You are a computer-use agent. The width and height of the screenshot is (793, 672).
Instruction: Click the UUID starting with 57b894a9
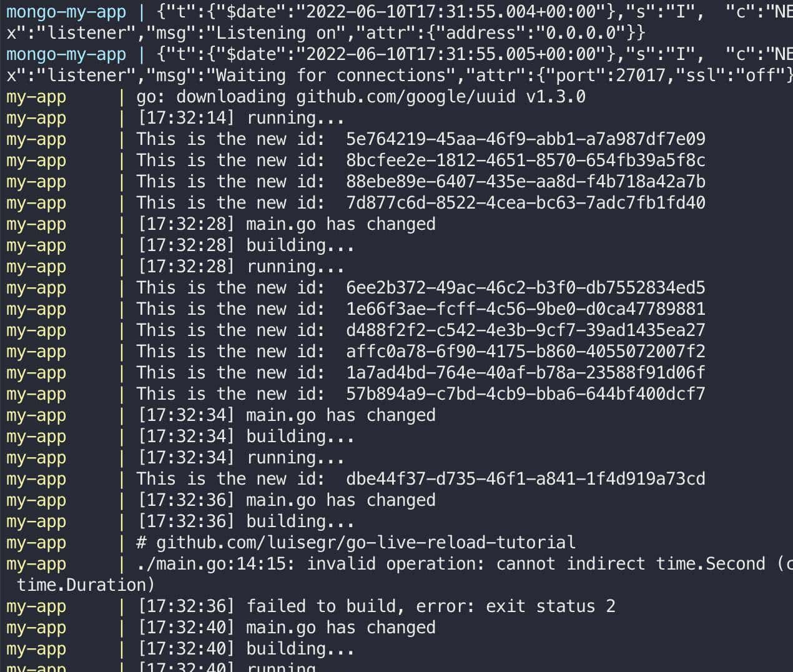tap(525, 394)
